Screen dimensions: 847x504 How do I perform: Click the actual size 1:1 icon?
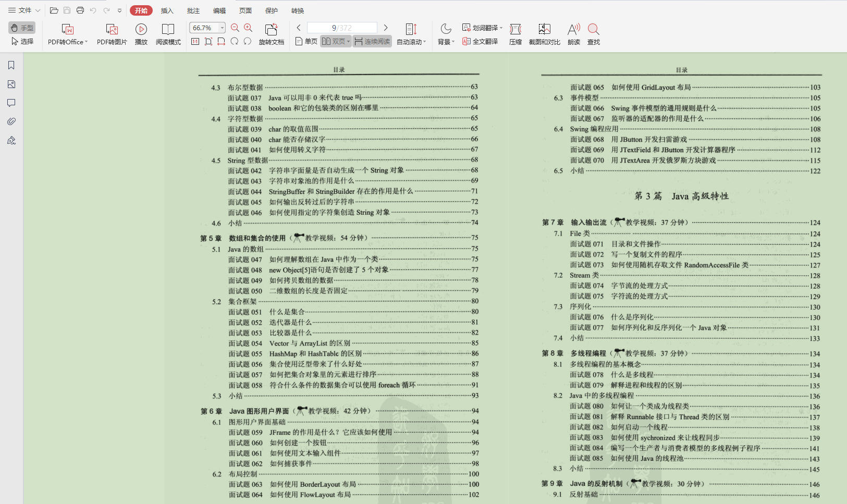[195, 41]
